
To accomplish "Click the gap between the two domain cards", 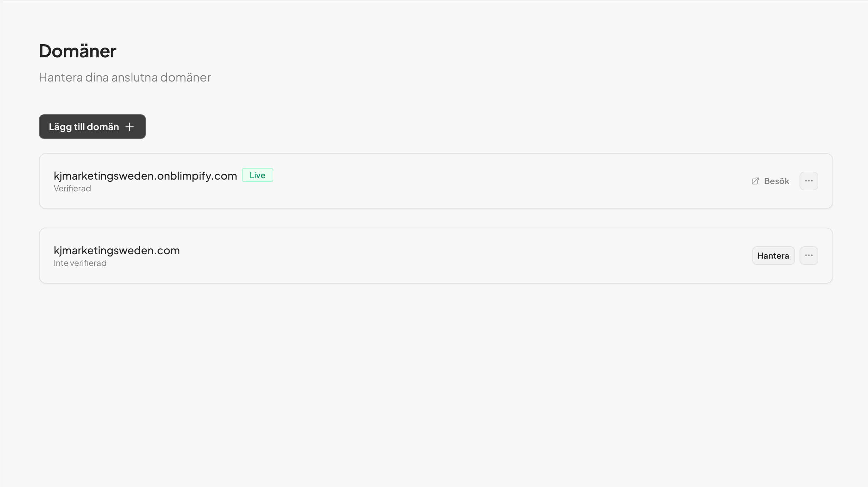I will pos(435,218).
